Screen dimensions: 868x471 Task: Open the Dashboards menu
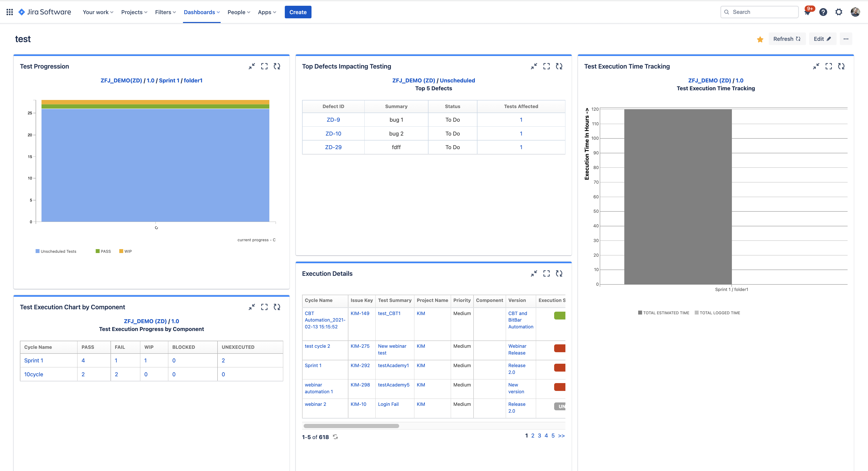[x=202, y=12]
